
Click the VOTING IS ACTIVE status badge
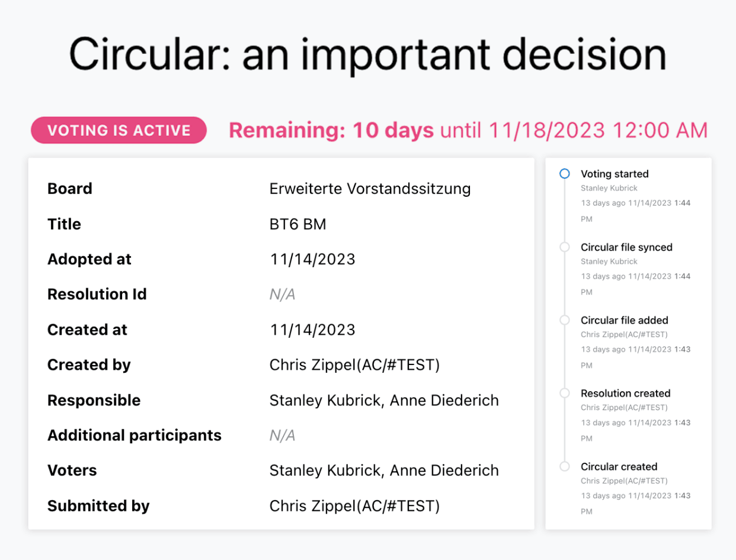[119, 130]
